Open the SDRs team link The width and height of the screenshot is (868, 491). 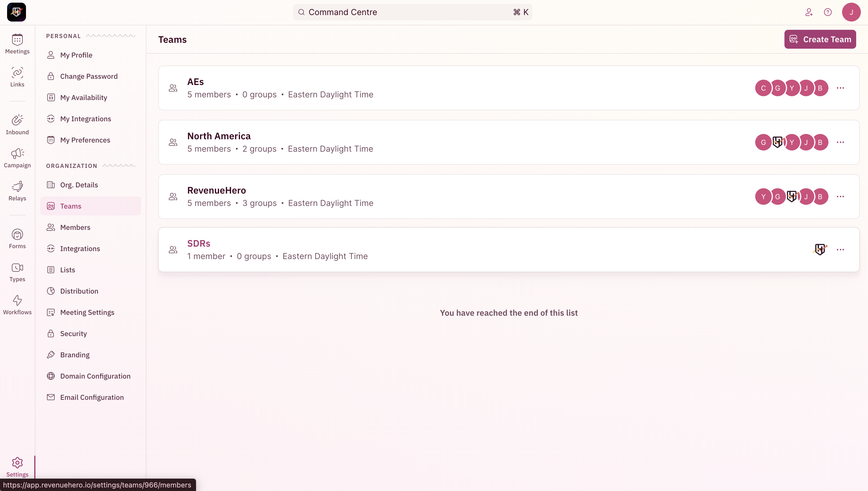(x=199, y=243)
